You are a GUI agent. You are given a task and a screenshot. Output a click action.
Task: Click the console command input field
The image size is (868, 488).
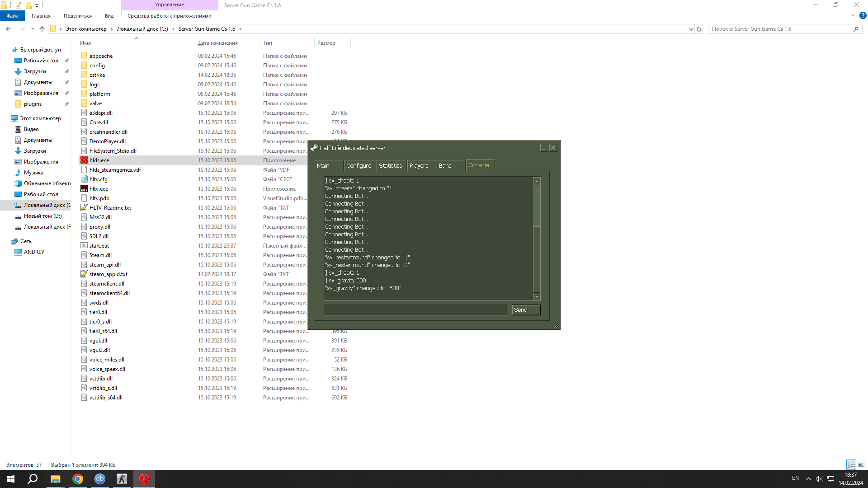pyautogui.click(x=415, y=310)
